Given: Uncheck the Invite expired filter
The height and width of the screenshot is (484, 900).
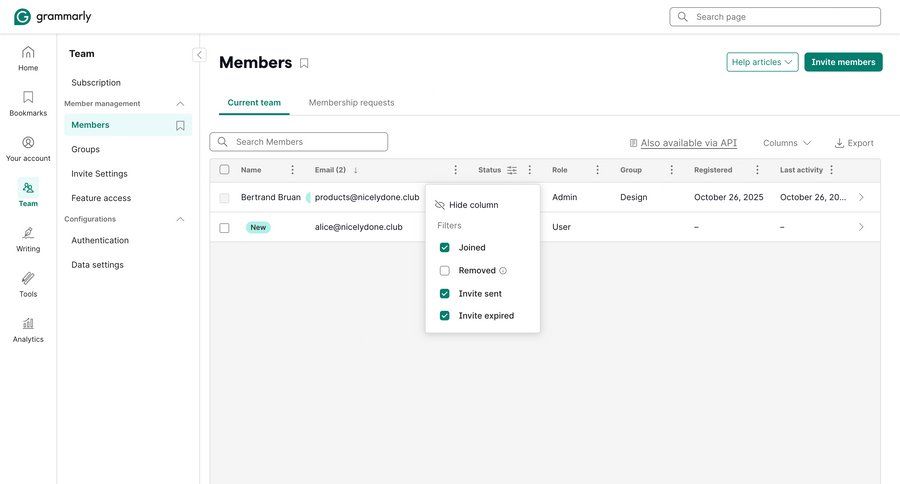Looking at the screenshot, I should point(444,316).
